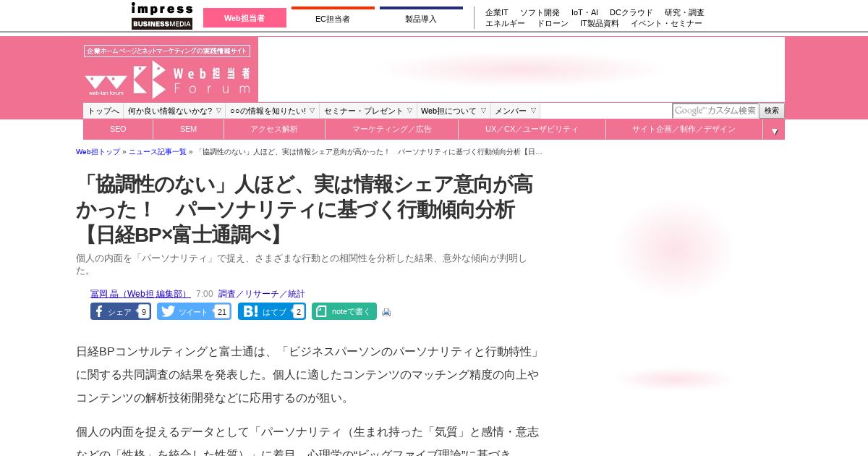
Task: Open the SEO category
Action: click(118, 130)
